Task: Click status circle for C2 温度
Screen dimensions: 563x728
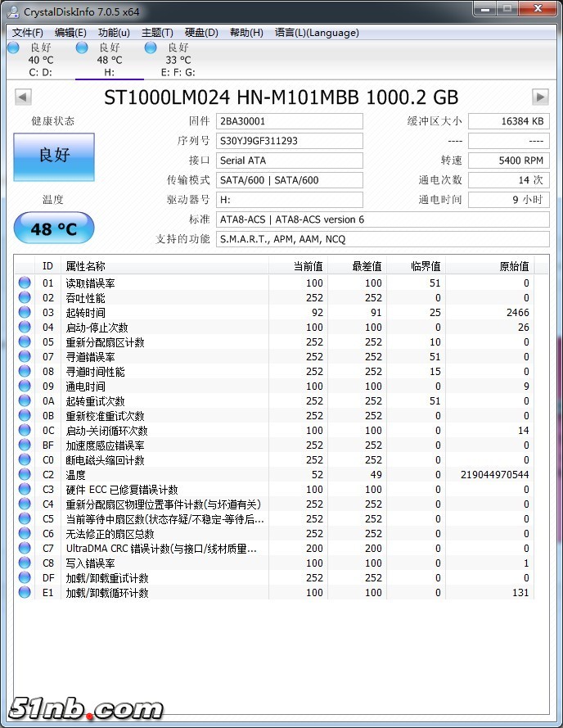Action: tap(25, 474)
